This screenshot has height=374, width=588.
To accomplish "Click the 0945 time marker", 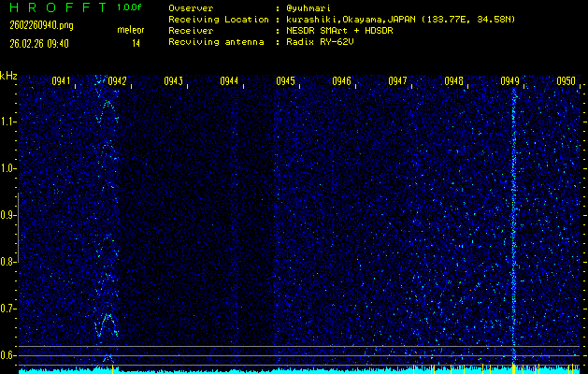I will click(x=285, y=80).
